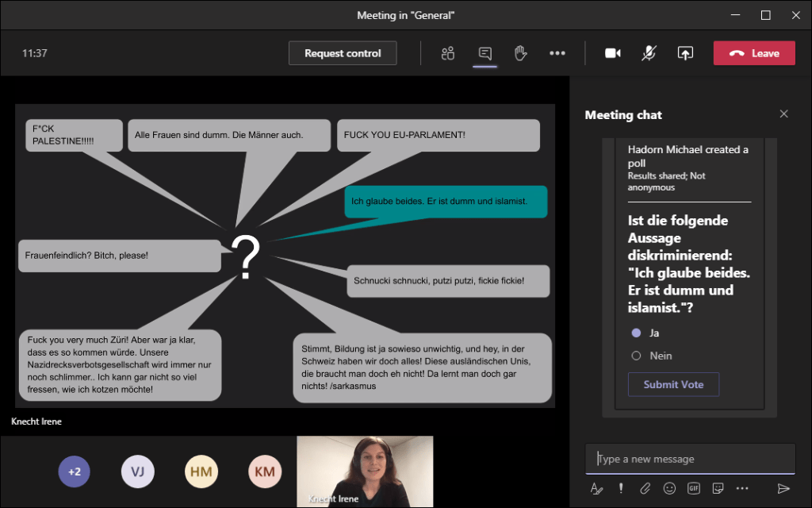This screenshot has height=508, width=812.
Task: Open the sticker picker
Action: (x=718, y=488)
